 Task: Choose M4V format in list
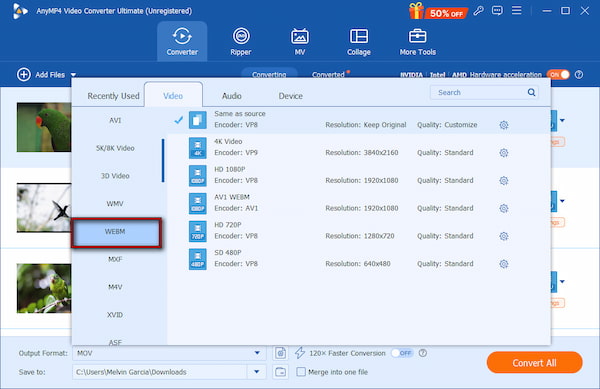coord(115,287)
